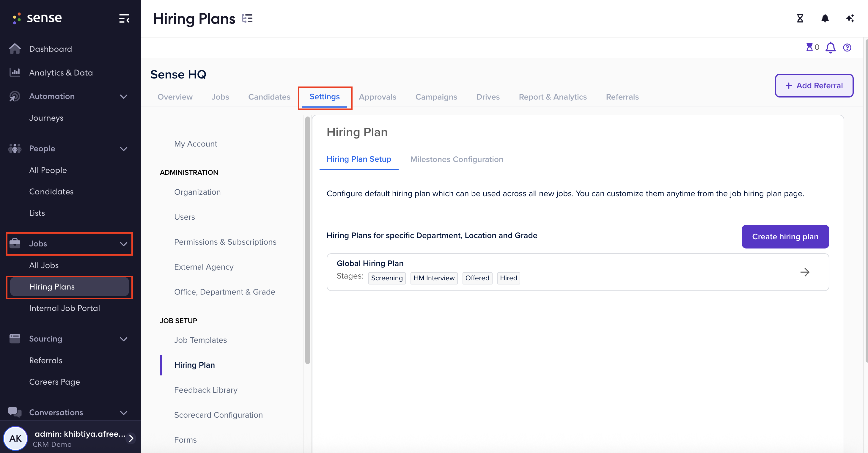The height and width of the screenshot is (453, 868).
Task: Expand the admin account chevron
Action: click(131, 438)
